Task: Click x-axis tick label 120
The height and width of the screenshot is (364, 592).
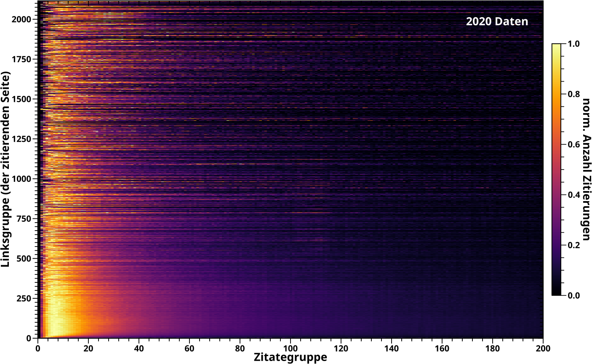Action: click(341, 348)
